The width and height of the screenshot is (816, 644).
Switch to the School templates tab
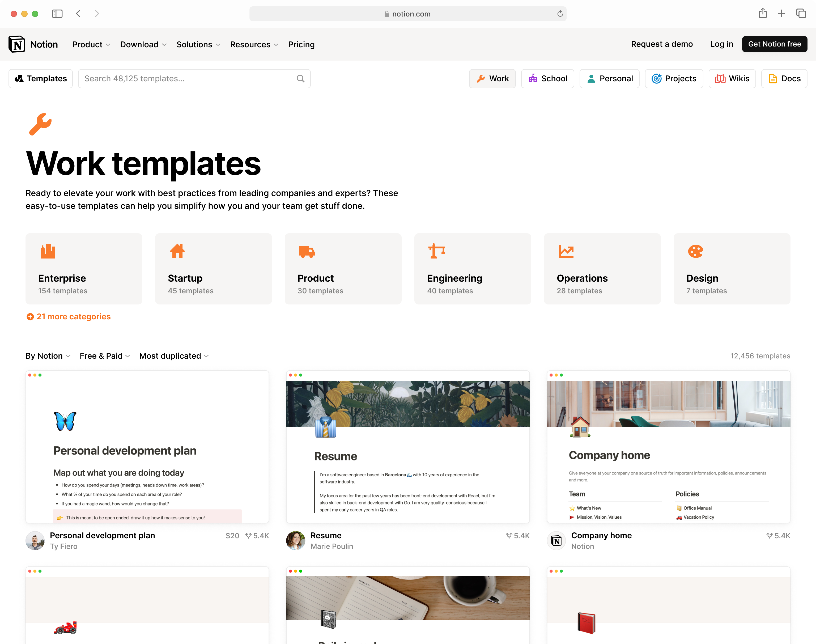point(547,78)
